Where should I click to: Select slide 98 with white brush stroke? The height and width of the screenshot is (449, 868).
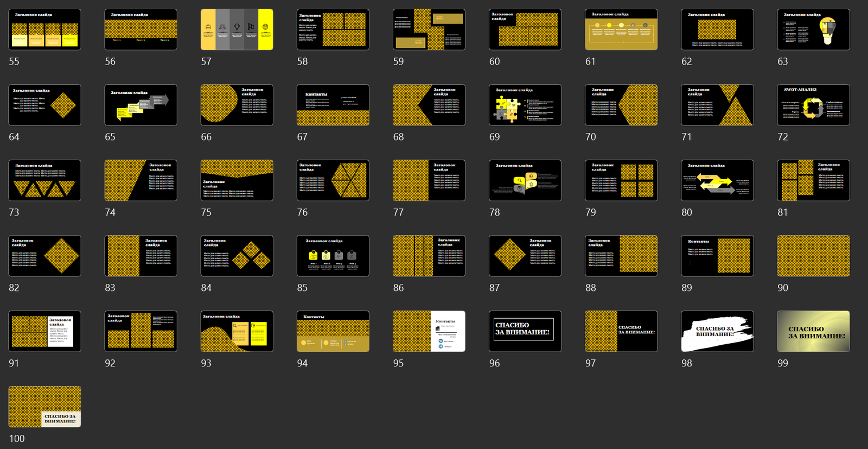(x=717, y=331)
